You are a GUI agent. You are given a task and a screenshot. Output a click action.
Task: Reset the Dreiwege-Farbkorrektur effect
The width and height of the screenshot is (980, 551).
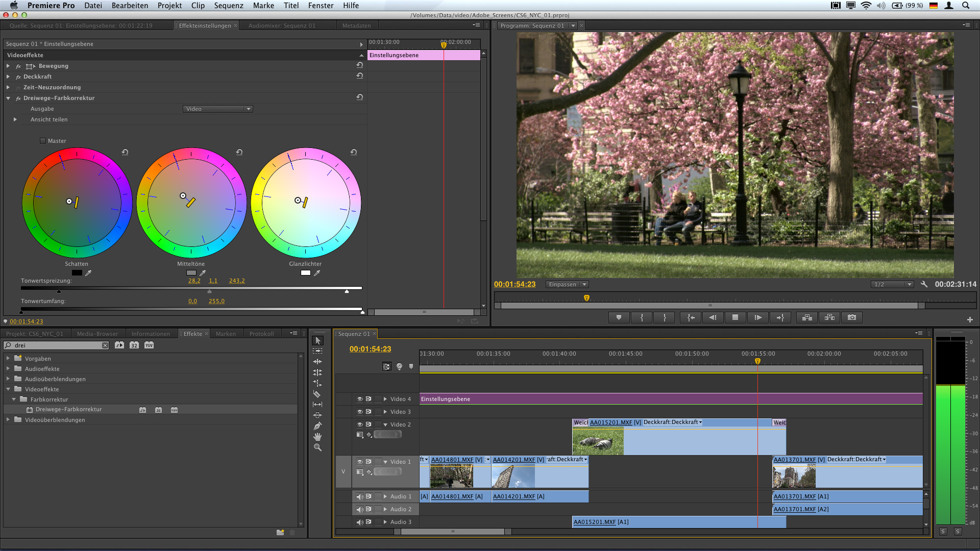pyautogui.click(x=360, y=97)
